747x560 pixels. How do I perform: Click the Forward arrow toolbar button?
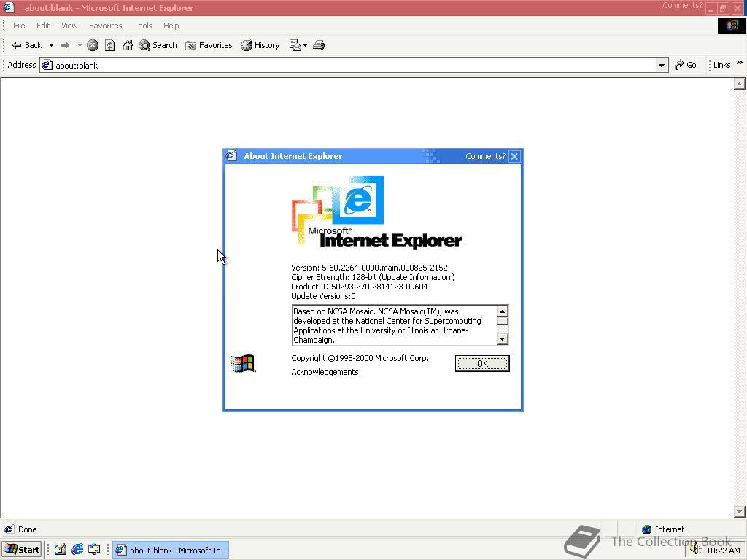[65, 45]
